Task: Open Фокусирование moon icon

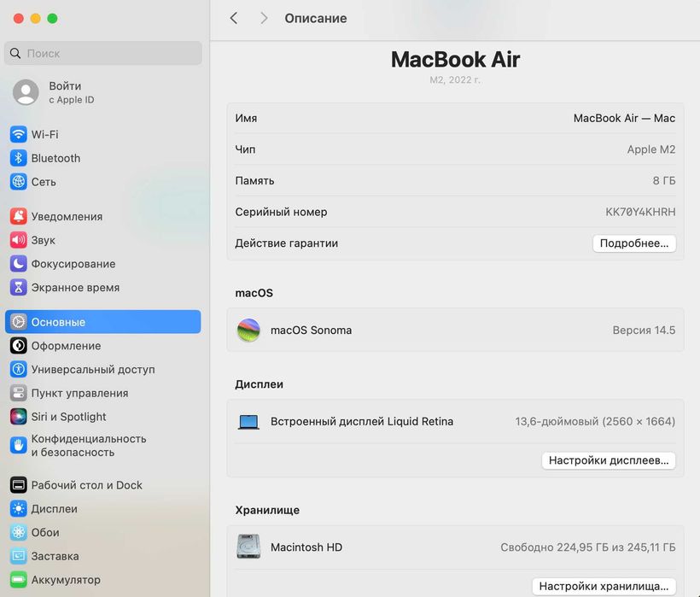Action: coord(18,264)
